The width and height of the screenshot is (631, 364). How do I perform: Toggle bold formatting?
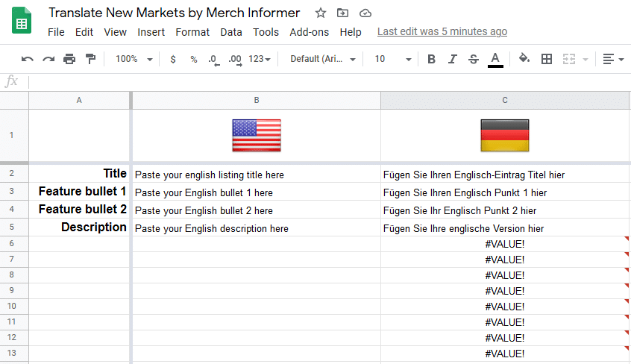[431, 59]
